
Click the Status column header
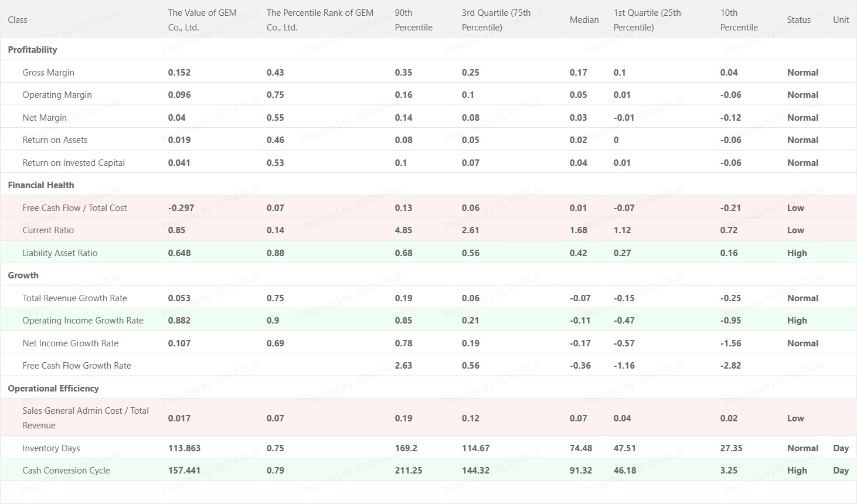click(x=799, y=20)
